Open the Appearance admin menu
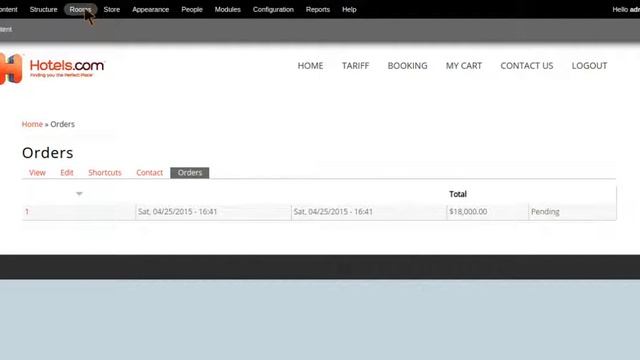 pyautogui.click(x=150, y=9)
